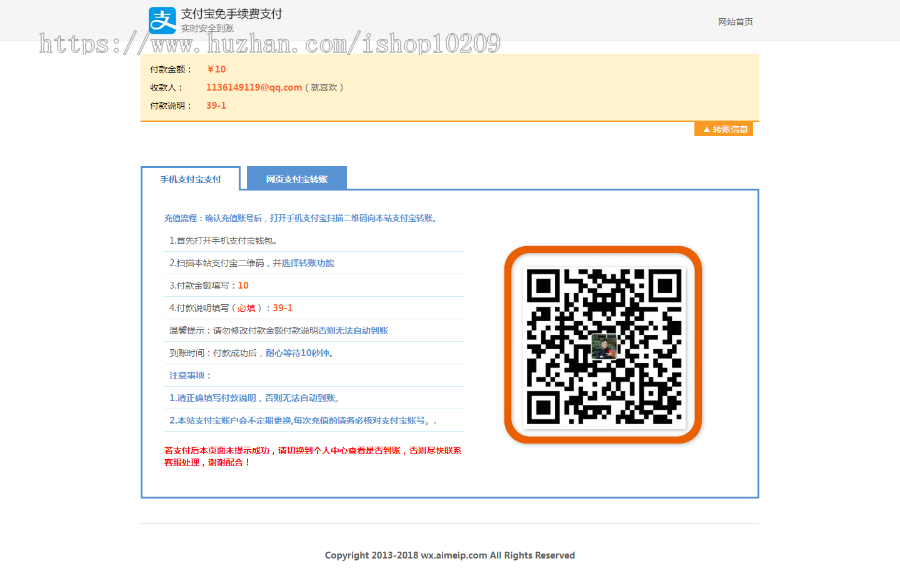Click the 充值流程 instruction line
This screenshot has width=900, height=586.
pos(301,218)
